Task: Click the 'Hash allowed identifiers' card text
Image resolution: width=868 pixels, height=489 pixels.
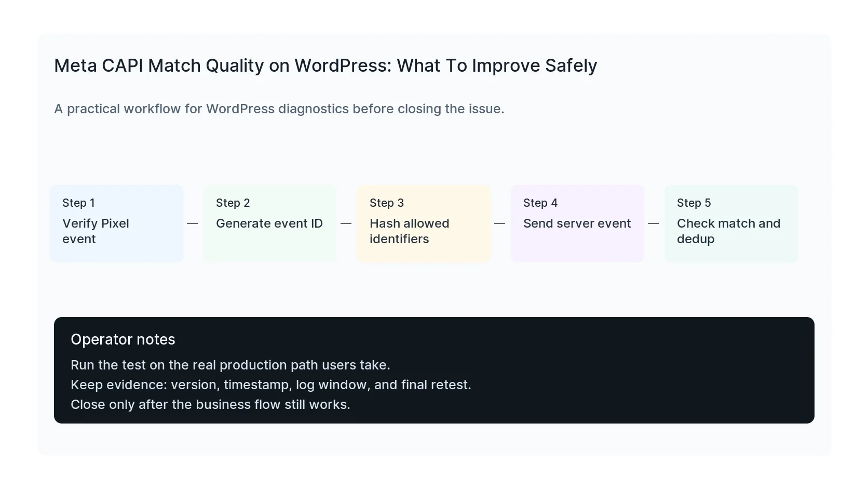Action: tap(410, 231)
